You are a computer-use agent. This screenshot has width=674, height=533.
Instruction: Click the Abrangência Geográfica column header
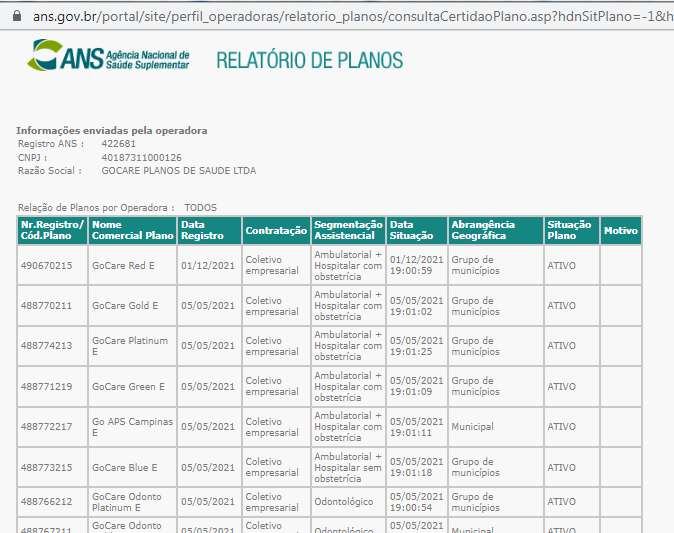pos(496,230)
